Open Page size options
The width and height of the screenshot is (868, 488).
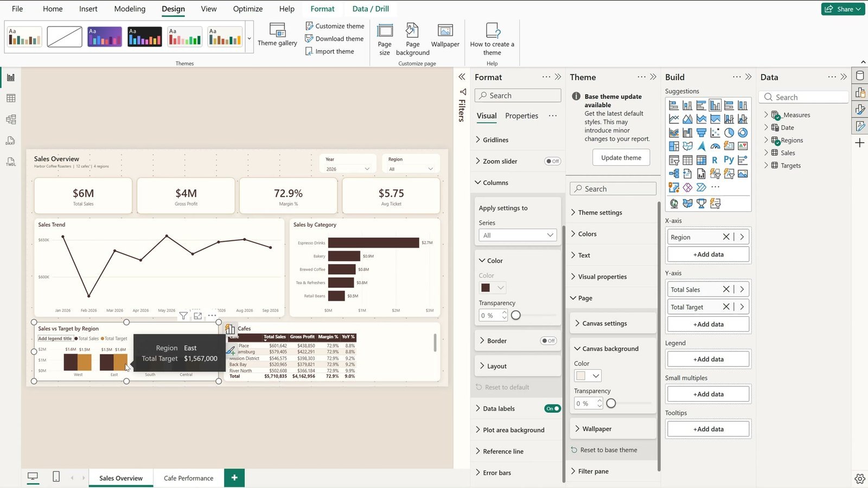(385, 39)
